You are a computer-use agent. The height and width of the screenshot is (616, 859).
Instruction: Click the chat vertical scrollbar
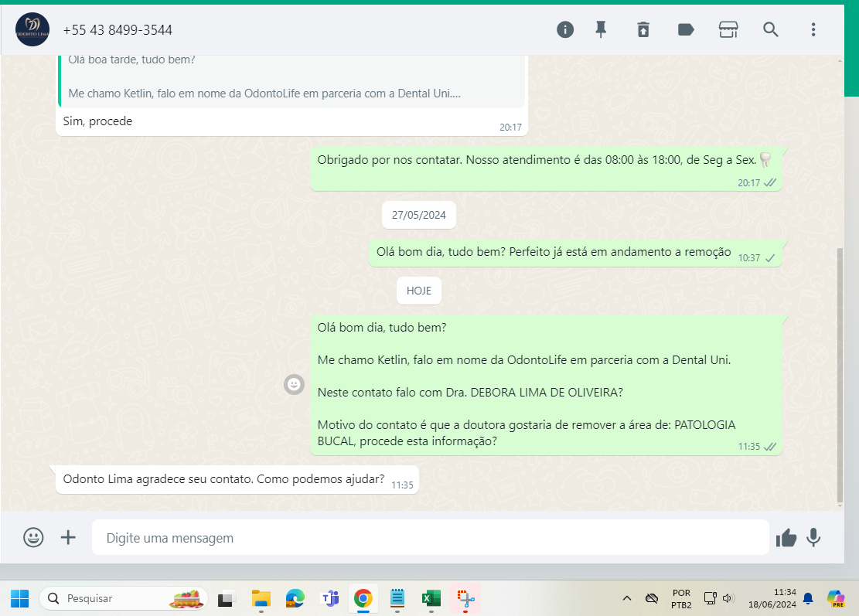tap(840, 375)
